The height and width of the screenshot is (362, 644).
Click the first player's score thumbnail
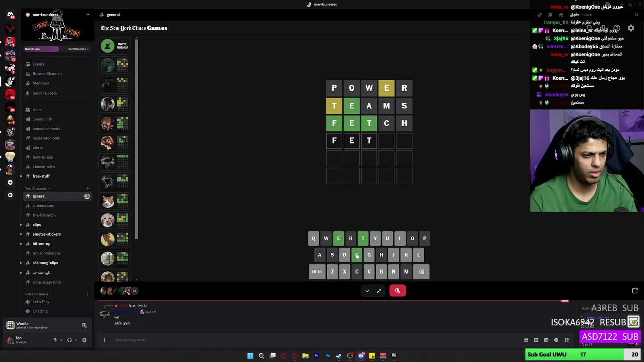(122, 65)
